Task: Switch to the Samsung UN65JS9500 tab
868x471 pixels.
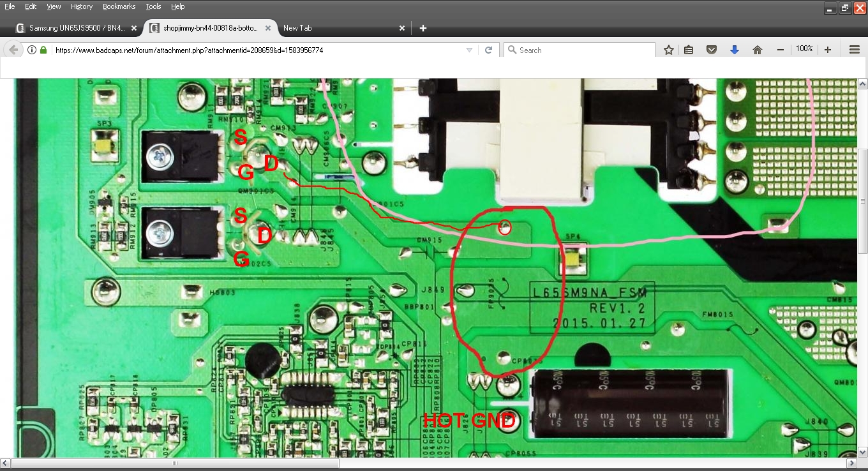Action: pos(76,28)
